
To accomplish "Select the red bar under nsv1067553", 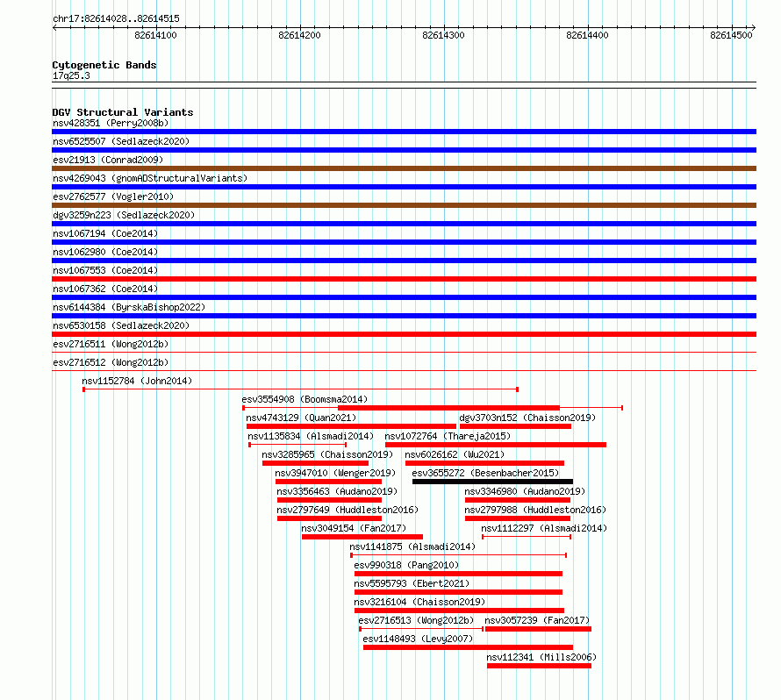I will (x=404, y=279).
